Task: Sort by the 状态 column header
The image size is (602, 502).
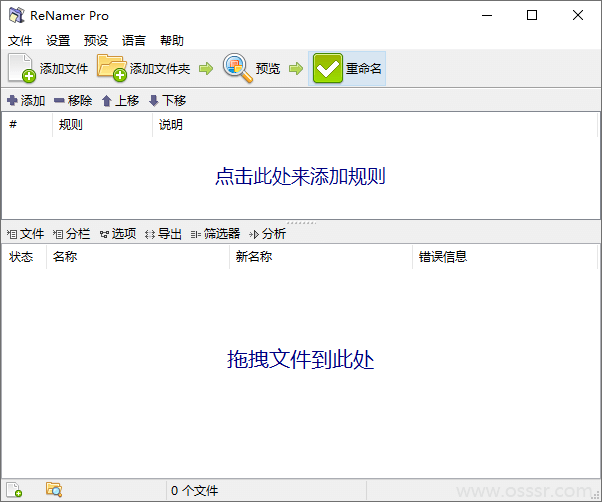Action: 24,256
